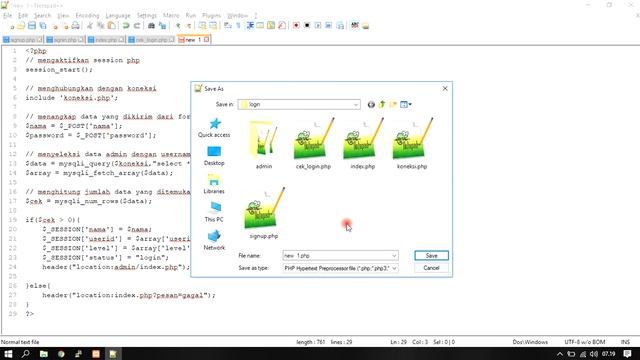Screen dimensions: 640x360
Task: Click the Find binoculars toolbar icon
Action: 151,26
